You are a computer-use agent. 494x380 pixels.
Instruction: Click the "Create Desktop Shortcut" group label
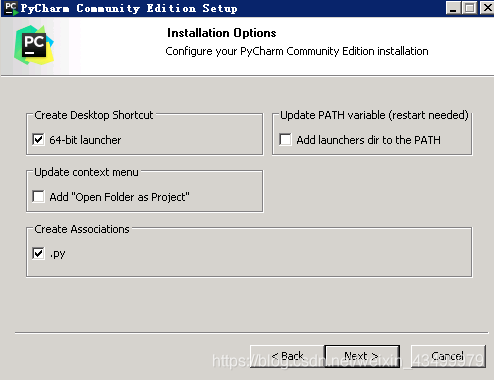tap(94, 115)
